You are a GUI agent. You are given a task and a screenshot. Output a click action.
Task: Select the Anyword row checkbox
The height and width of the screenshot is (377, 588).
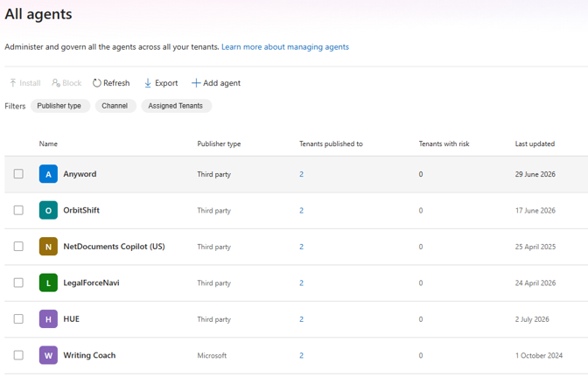tap(18, 174)
